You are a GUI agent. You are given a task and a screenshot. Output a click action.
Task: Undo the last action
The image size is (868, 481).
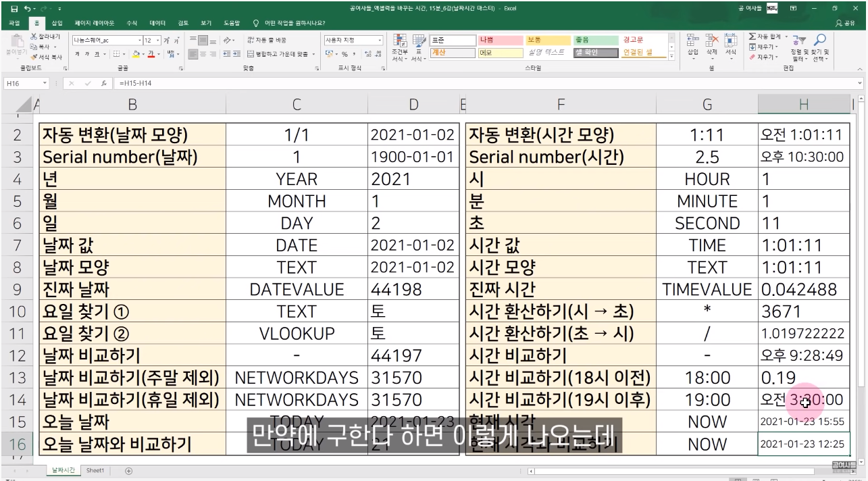[28, 8]
